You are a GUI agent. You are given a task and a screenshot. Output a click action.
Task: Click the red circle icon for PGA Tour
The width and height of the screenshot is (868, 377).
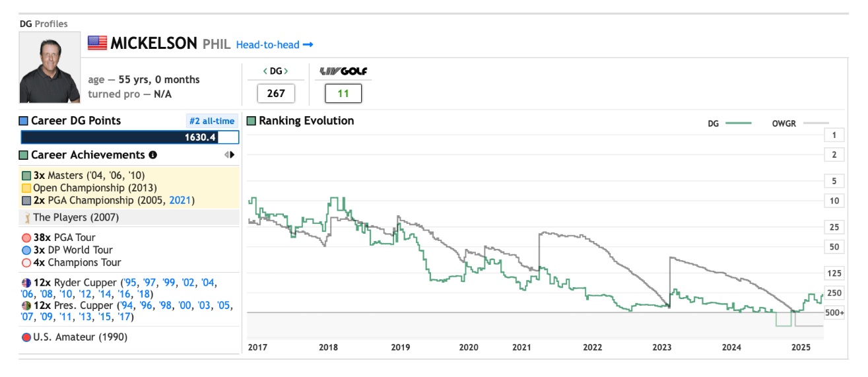(26, 238)
